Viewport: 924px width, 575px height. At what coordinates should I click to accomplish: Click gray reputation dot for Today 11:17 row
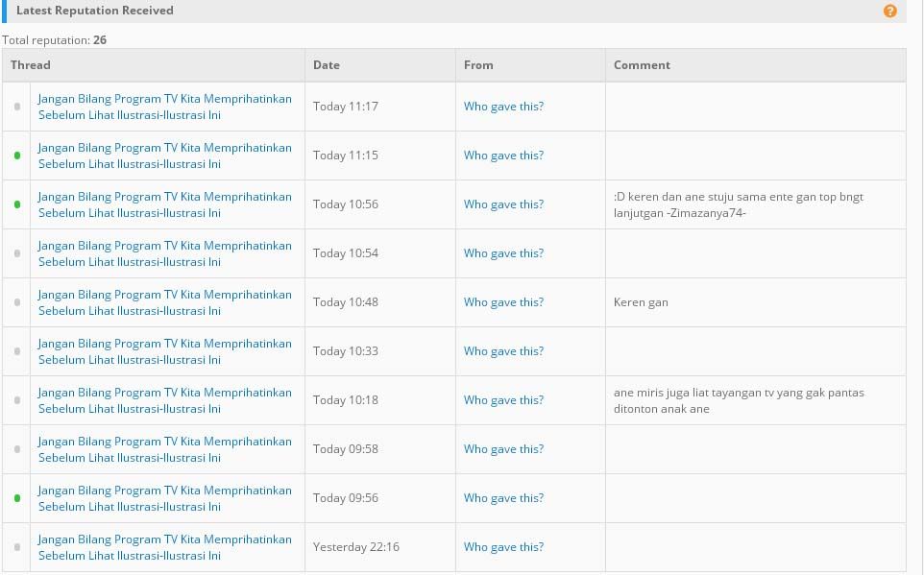point(17,107)
